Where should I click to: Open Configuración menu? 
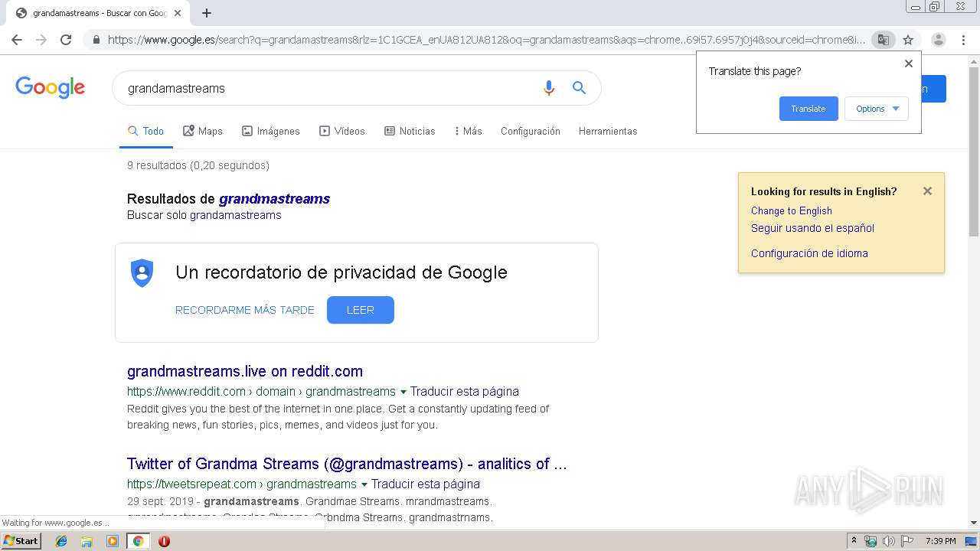531,131
